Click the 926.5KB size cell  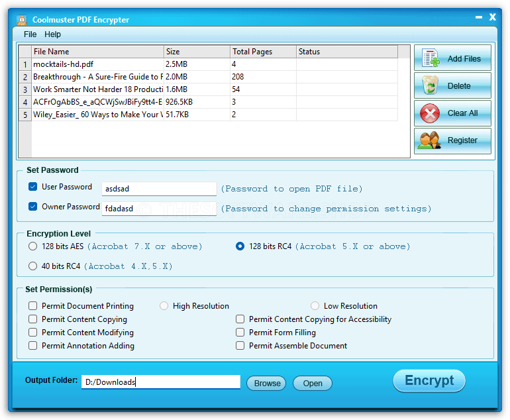click(197, 102)
